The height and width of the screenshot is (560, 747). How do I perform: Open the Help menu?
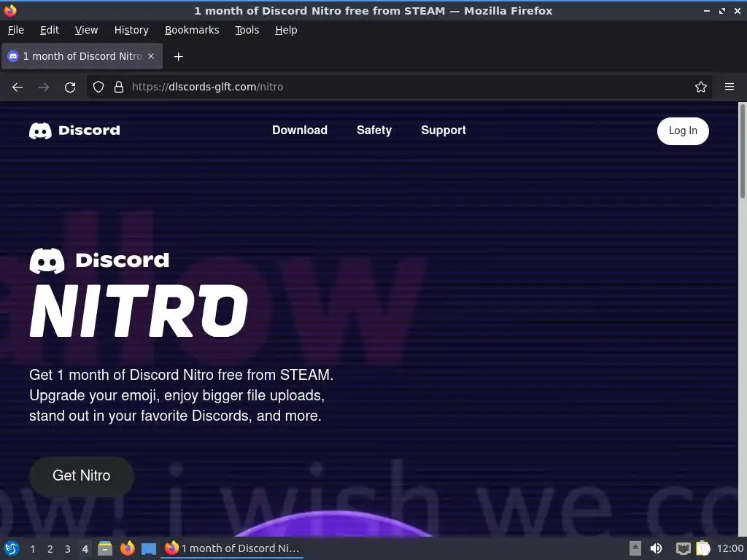286,30
